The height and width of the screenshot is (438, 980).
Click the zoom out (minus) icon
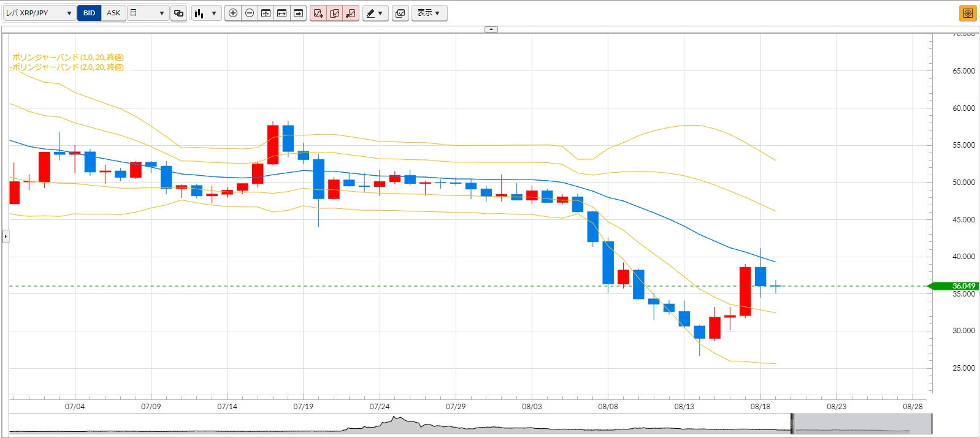click(250, 13)
